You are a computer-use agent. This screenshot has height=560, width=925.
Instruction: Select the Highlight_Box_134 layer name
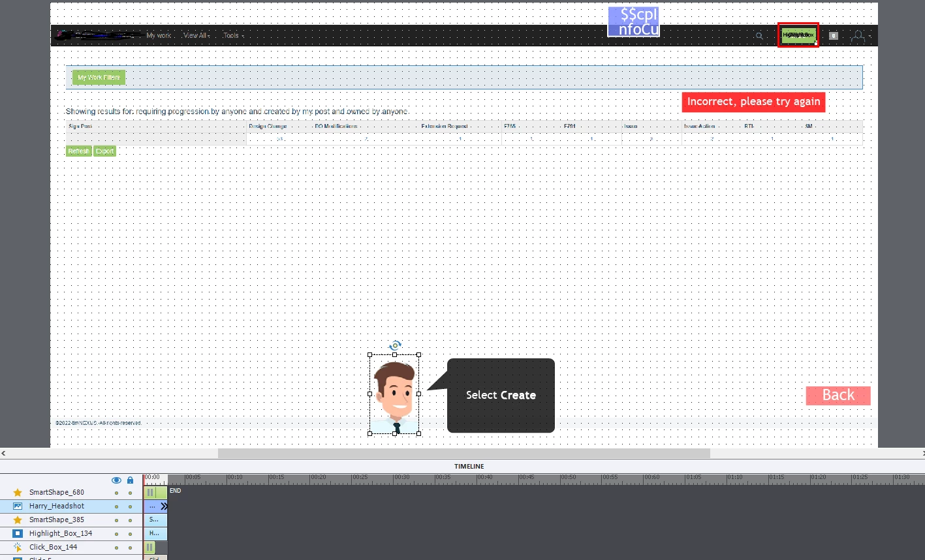click(61, 533)
